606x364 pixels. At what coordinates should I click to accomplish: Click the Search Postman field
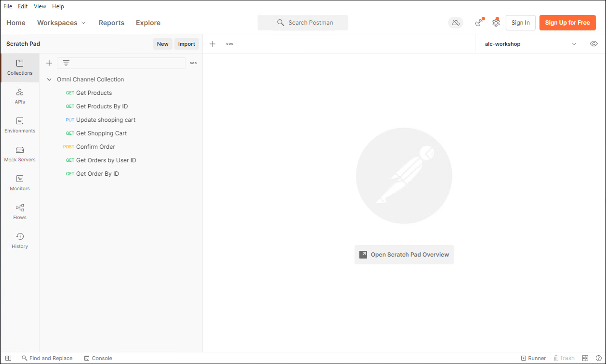click(303, 23)
